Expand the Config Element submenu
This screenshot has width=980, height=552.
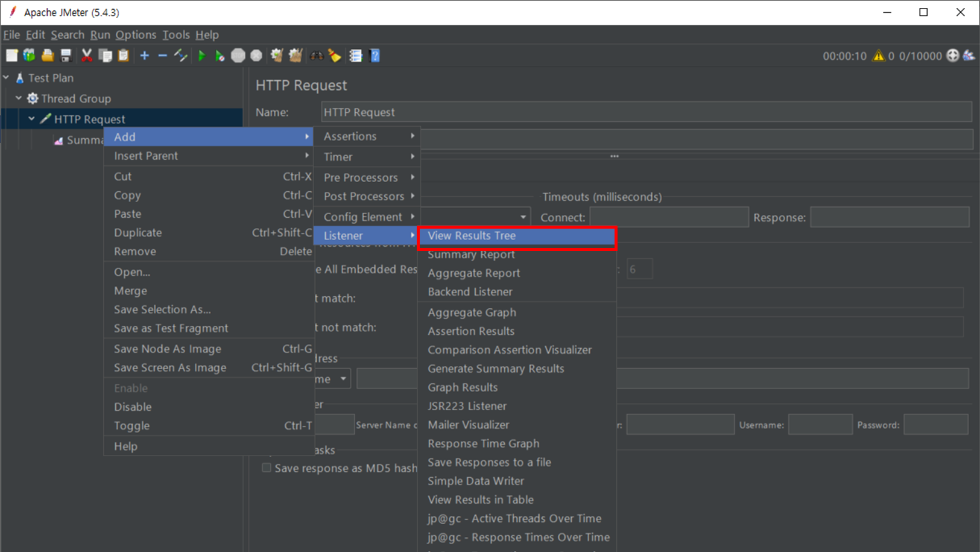pyautogui.click(x=367, y=217)
